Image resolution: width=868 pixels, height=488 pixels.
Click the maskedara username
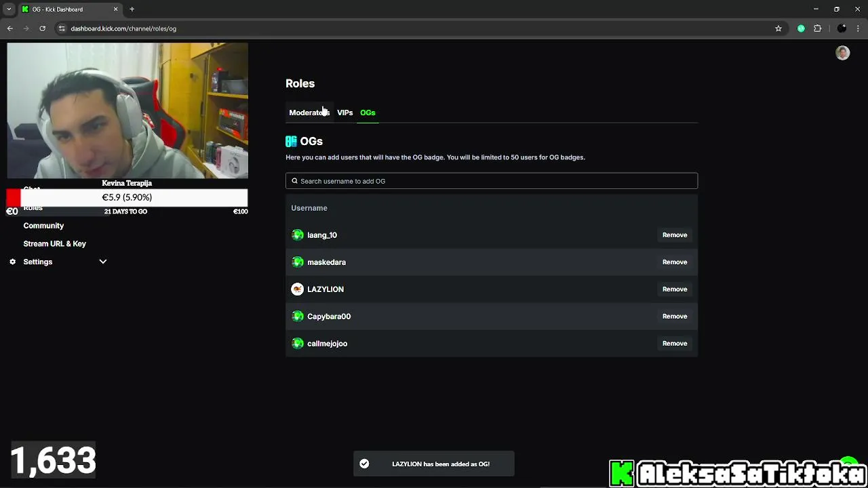[326, 262]
